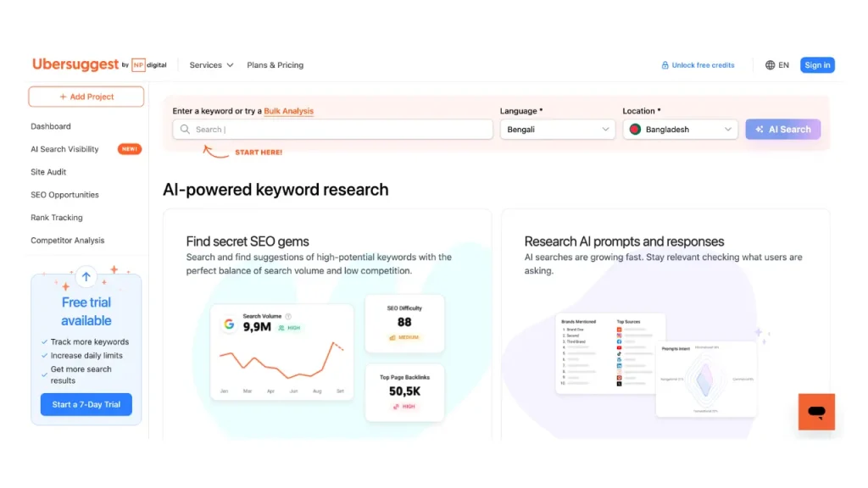Click the Bangladesh flag icon

pos(635,130)
